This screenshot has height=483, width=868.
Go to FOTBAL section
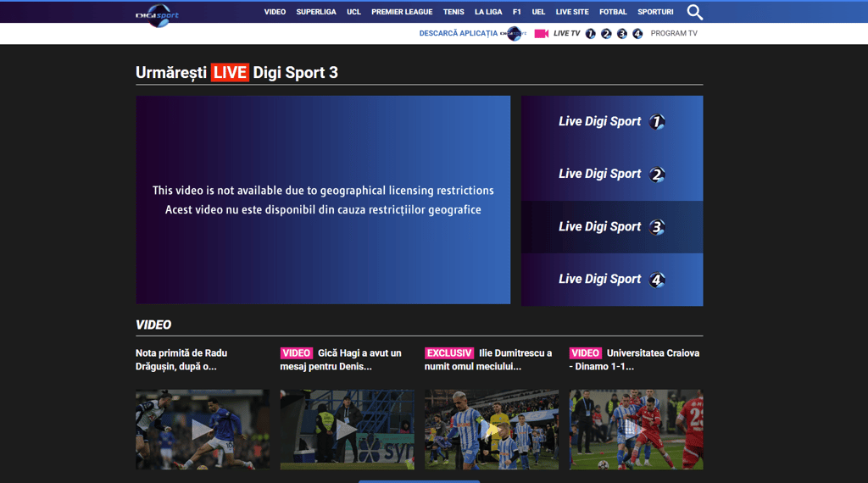point(613,12)
